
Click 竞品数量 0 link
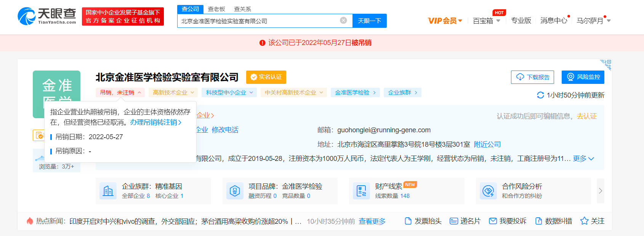pyautogui.click(x=296, y=196)
